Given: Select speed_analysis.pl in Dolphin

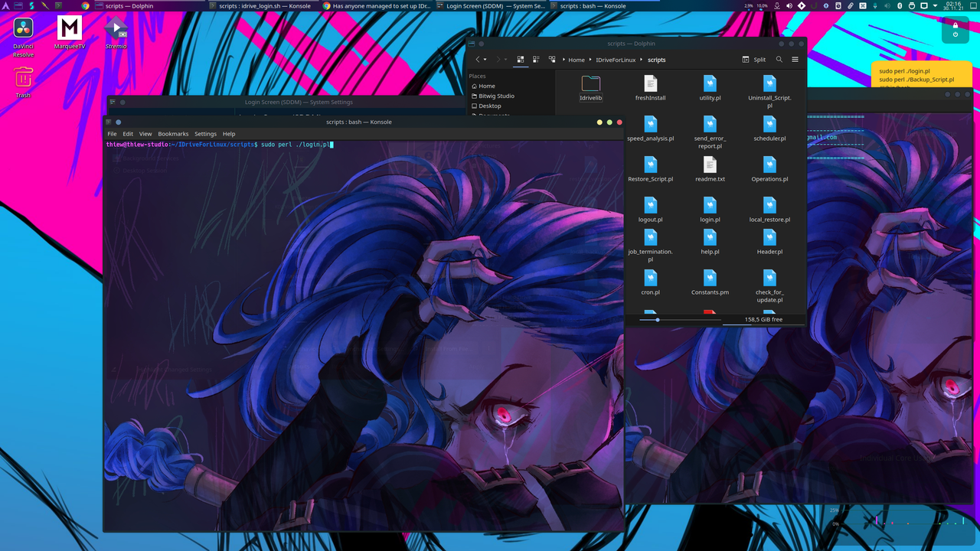Looking at the screenshot, I should pos(650,129).
